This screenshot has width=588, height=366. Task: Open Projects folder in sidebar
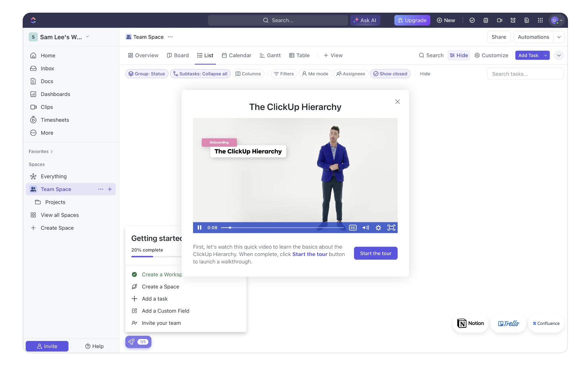click(55, 202)
